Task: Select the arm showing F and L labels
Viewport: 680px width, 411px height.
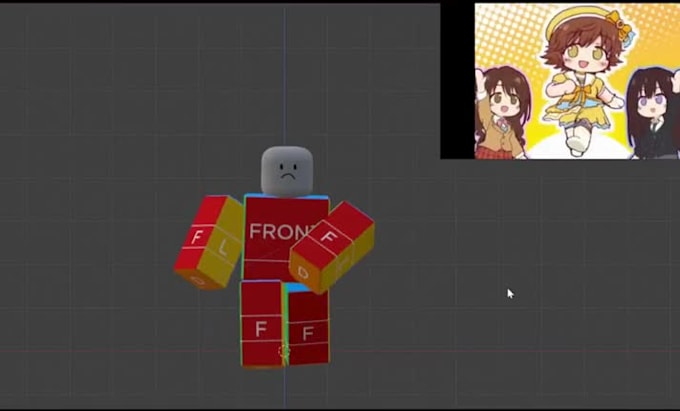Action: [209, 242]
